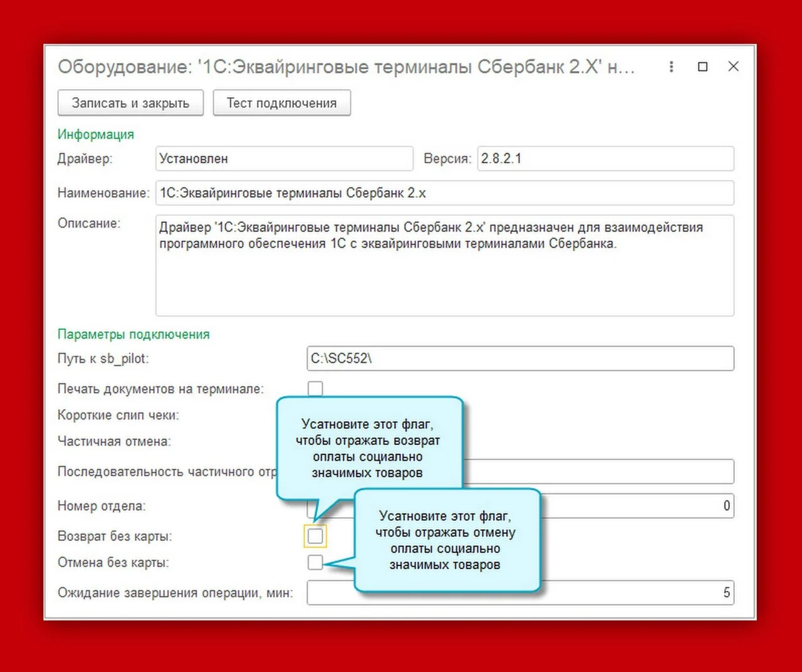Focus the 'Путь к sb_pilot' path field
This screenshot has height=672, width=802.
[520, 359]
